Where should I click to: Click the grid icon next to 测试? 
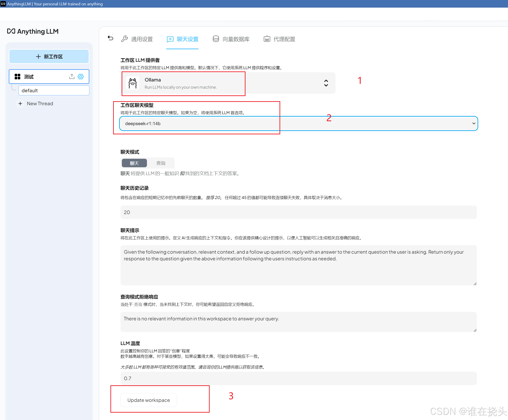coord(17,77)
